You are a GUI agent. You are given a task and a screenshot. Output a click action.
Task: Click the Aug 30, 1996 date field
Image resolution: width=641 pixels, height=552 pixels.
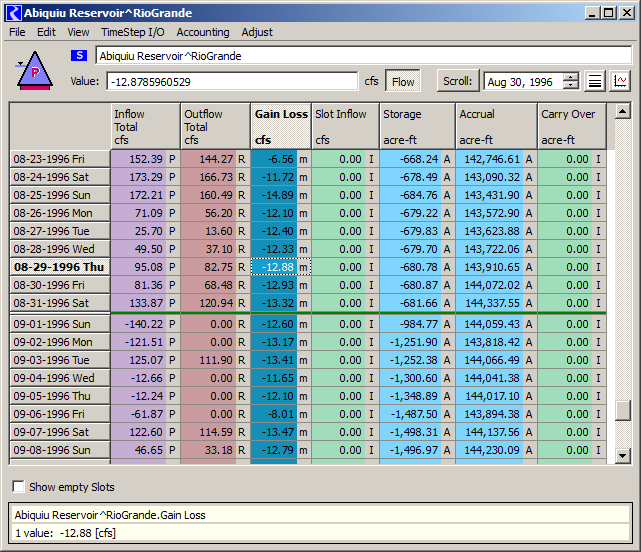(x=523, y=82)
